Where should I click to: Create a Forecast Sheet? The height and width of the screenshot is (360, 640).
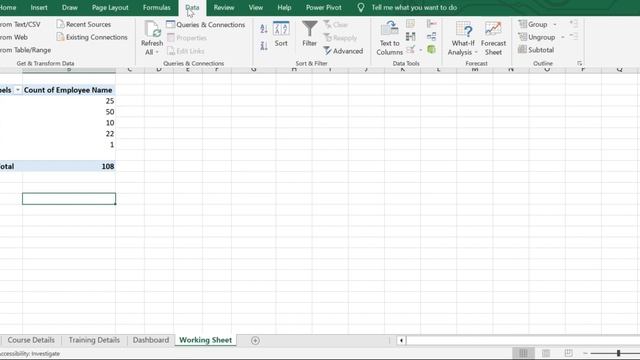(x=493, y=39)
